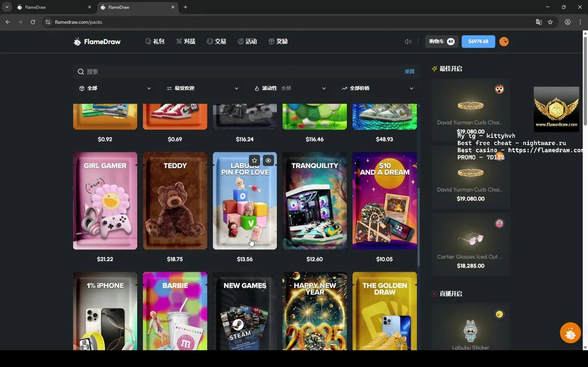Click the $0.69 price label

coord(175,139)
